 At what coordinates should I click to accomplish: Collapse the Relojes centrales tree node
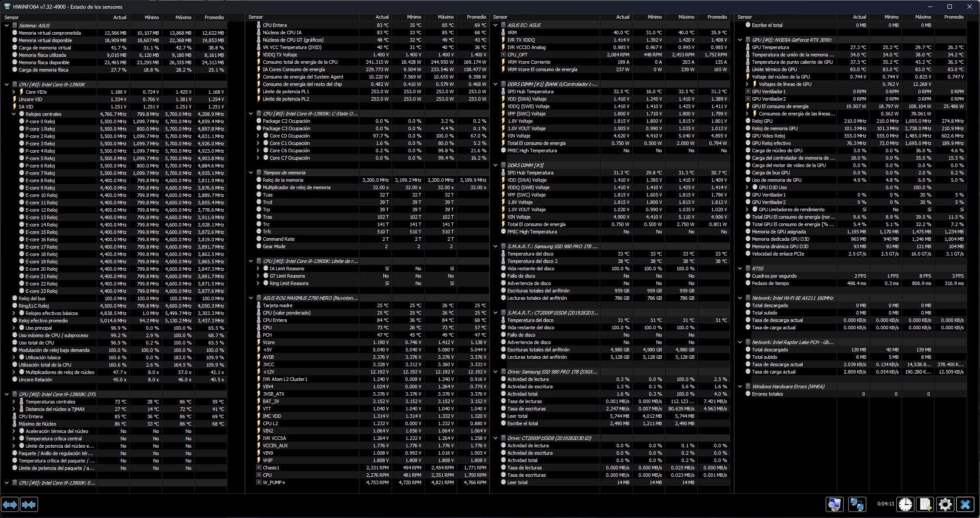coord(14,114)
